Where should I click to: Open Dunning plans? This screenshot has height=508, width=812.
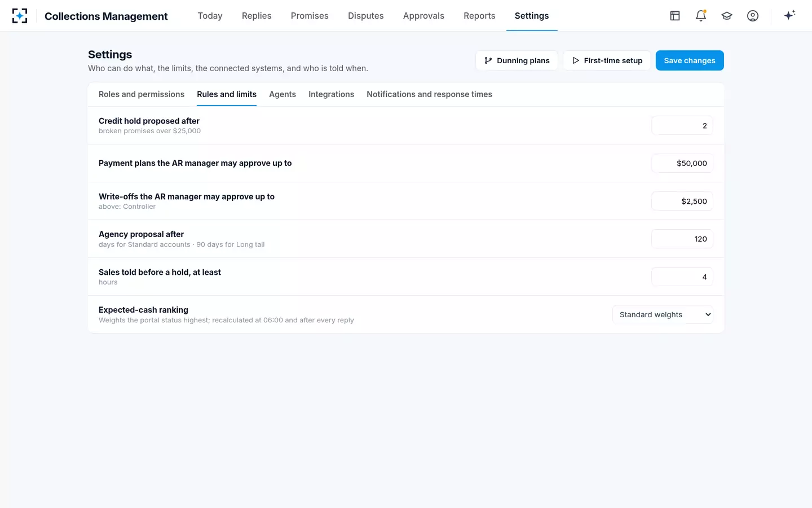coord(517,60)
